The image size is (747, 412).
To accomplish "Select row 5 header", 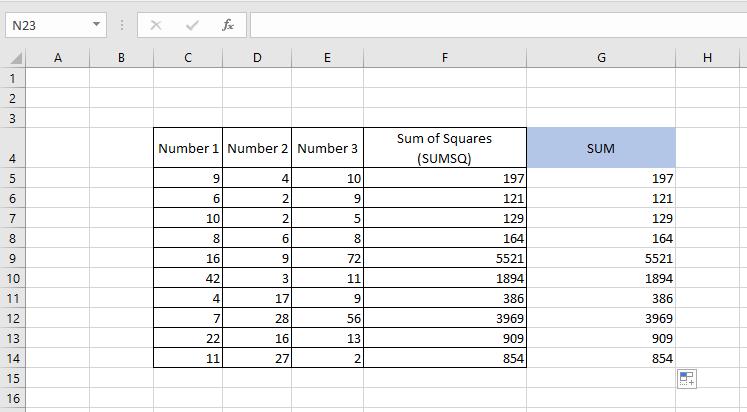I will coord(12,178).
